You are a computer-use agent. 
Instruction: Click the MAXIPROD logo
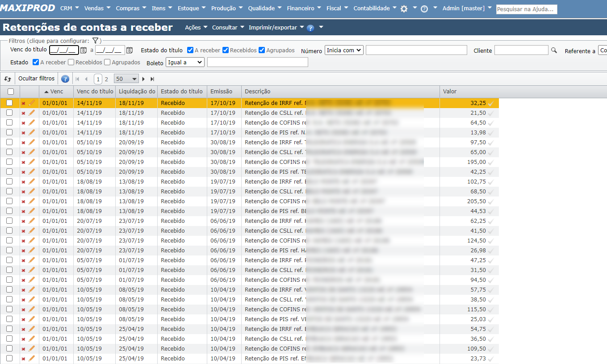[x=28, y=8]
